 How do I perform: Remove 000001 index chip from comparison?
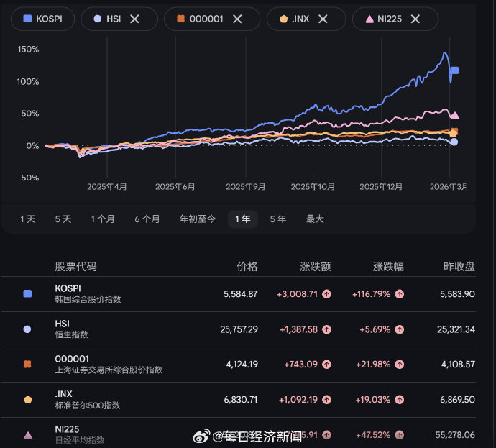pos(237,19)
